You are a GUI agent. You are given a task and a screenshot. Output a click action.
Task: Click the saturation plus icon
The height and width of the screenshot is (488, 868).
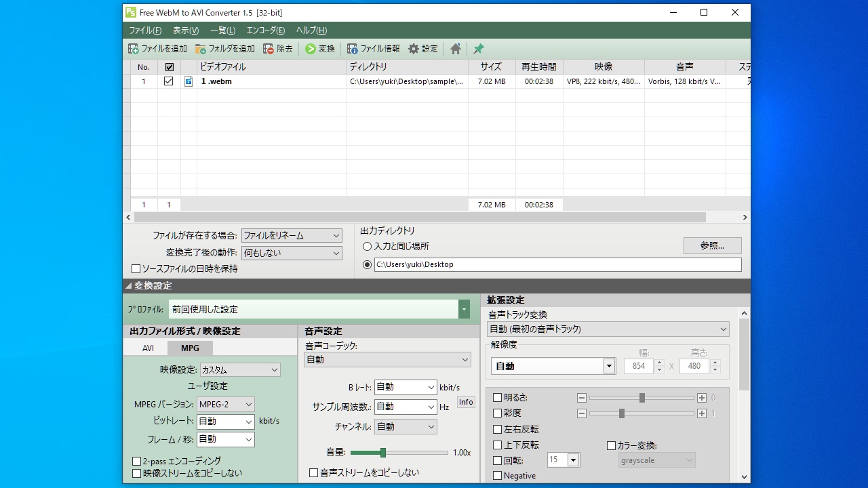[702, 413]
